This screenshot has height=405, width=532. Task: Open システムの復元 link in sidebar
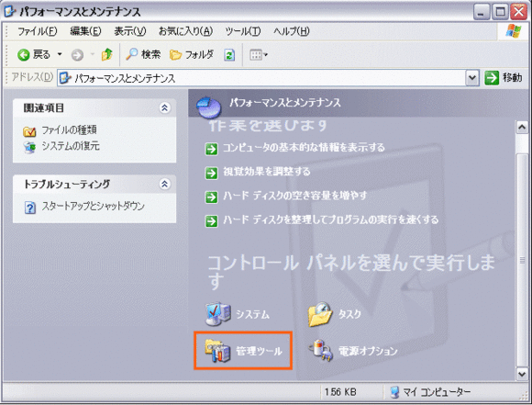tap(71, 146)
